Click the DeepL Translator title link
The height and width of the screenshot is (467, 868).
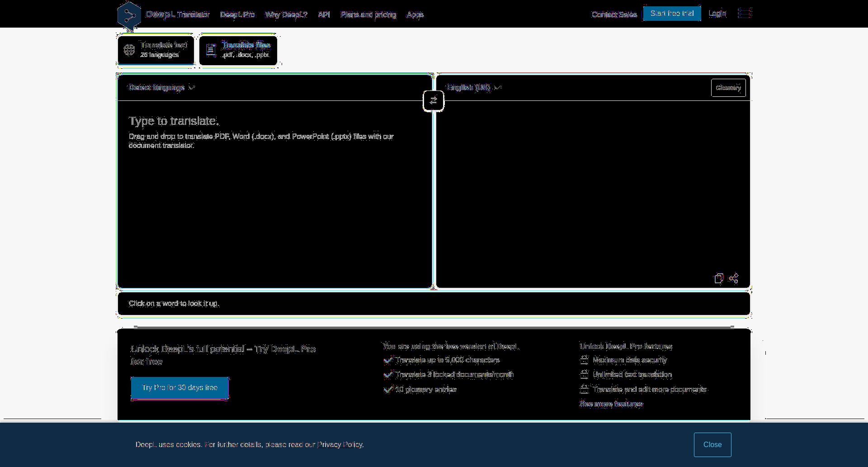click(x=178, y=14)
